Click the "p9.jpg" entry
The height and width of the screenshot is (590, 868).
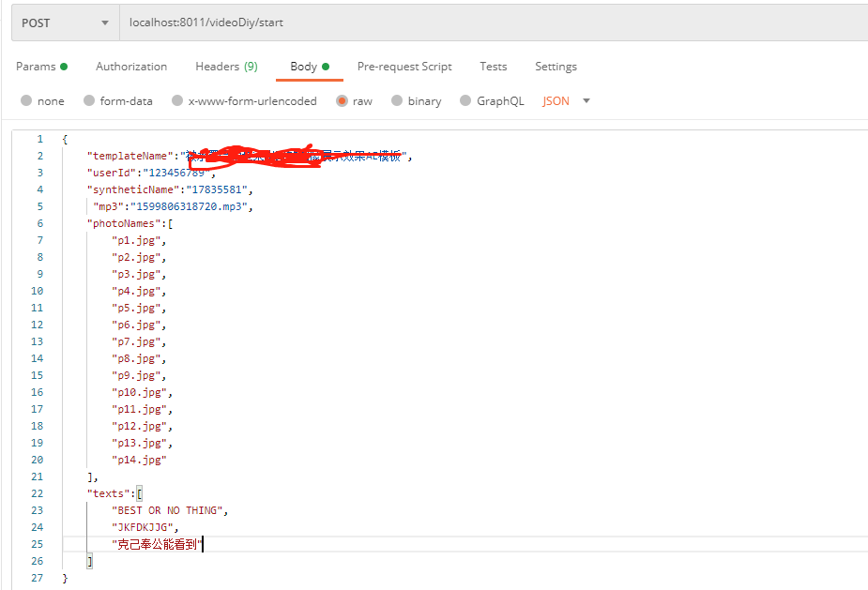(x=136, y=375)
